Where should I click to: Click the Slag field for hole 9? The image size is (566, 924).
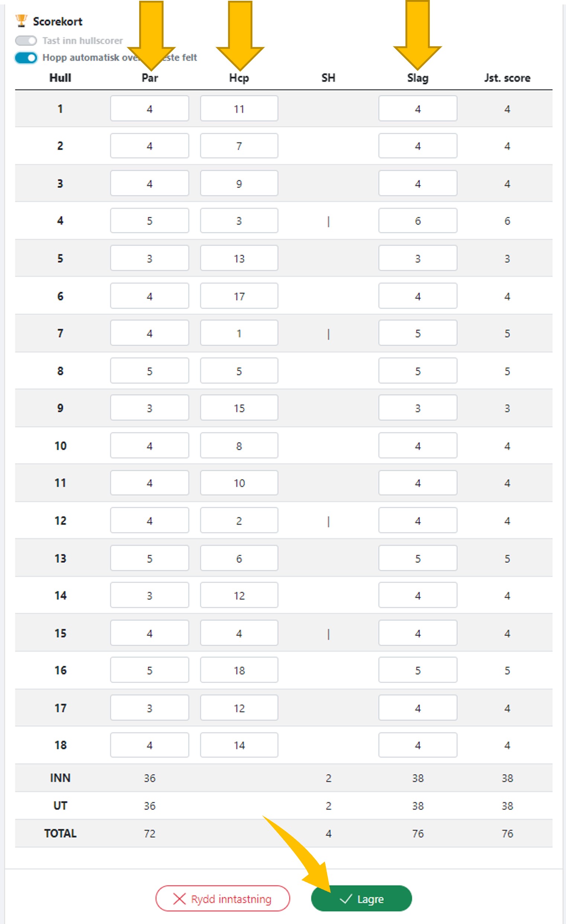(418, 408)
